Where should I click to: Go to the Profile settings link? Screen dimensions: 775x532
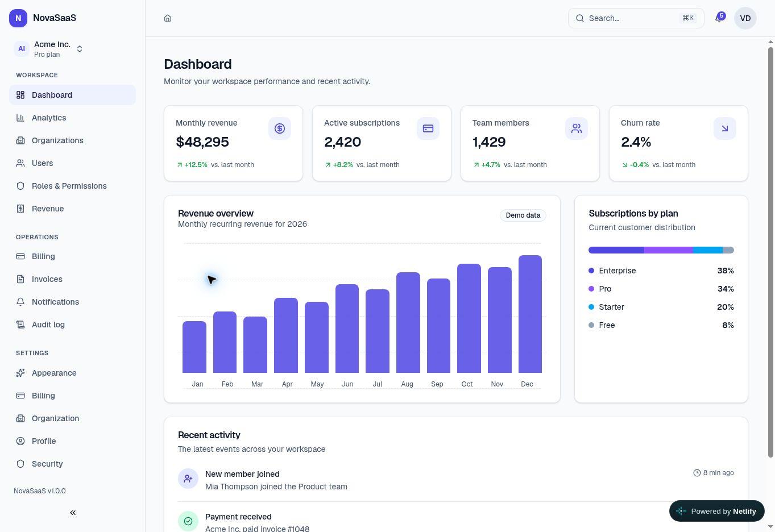click(x=72, y=441)
